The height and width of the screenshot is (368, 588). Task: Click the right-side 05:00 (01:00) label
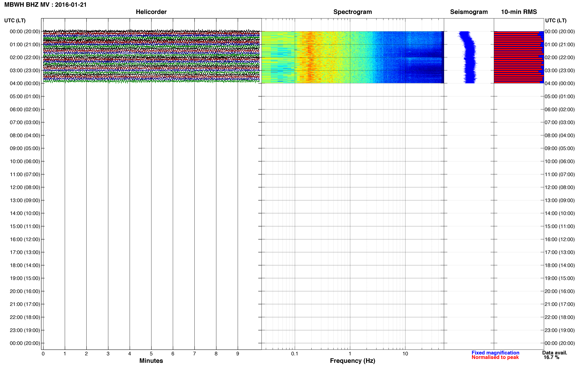pos(560,96)
